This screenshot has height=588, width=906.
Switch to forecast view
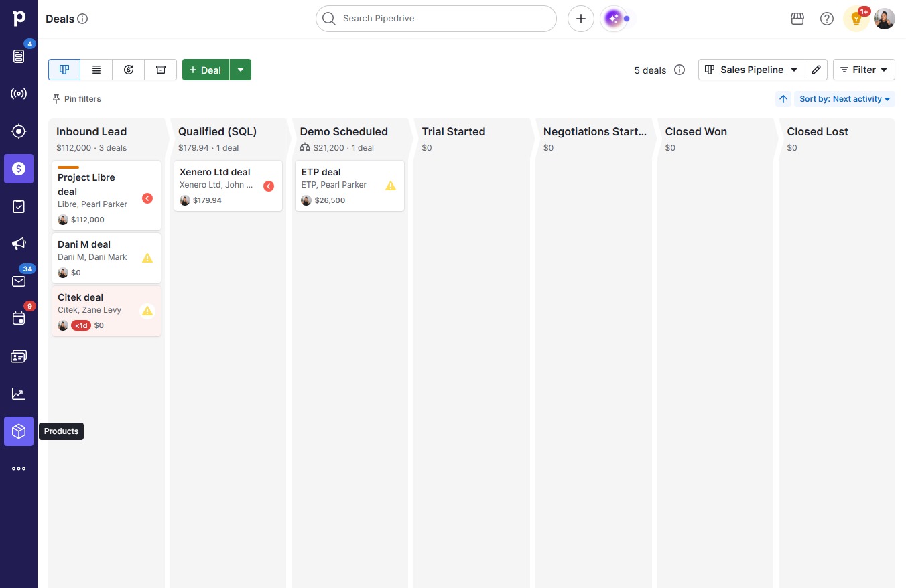pos(129,70)
